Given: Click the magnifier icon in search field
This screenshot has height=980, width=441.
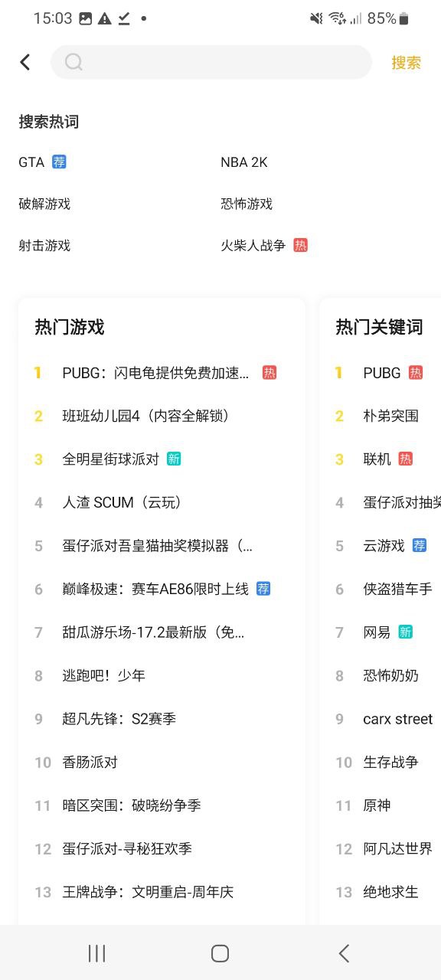Looking at the screenshot, I should (x=73, y=62).
